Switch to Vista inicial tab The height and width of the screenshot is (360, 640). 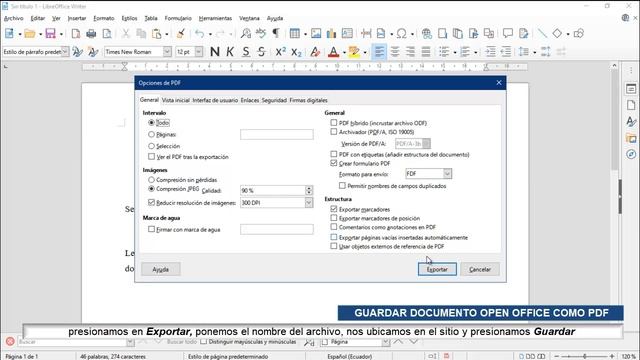(x=176, y=100)
